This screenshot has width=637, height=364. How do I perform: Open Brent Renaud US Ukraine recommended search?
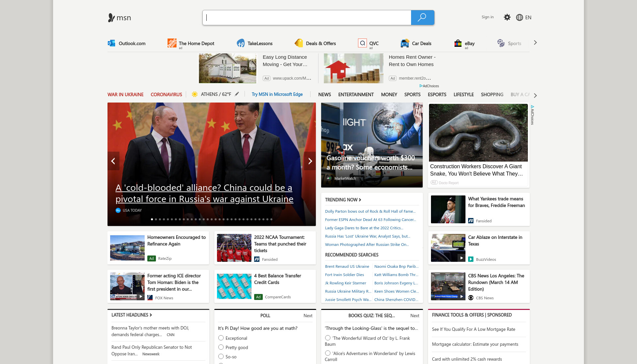pos(347,266)
